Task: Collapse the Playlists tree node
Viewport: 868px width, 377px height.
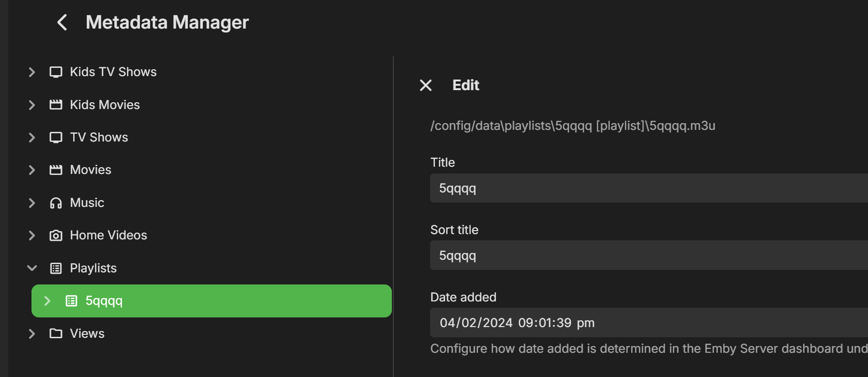Action: pyautogui.click(x=32, y=268)
